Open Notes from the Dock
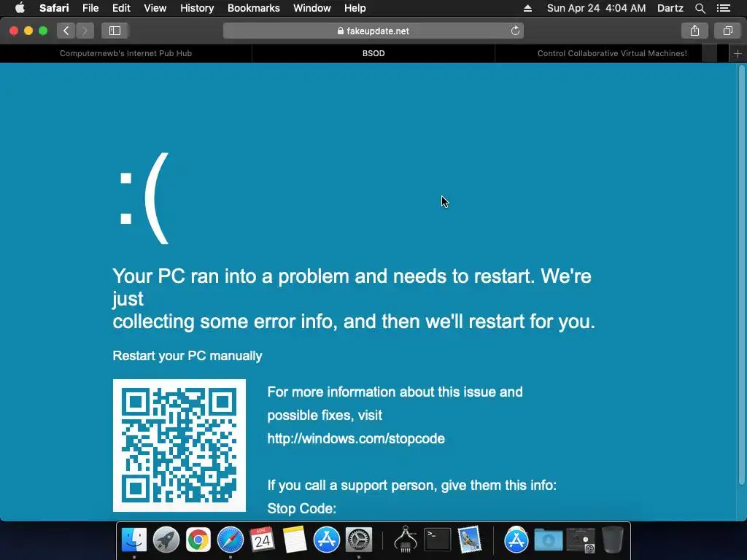747x560 pixels. tap(295, 540)
